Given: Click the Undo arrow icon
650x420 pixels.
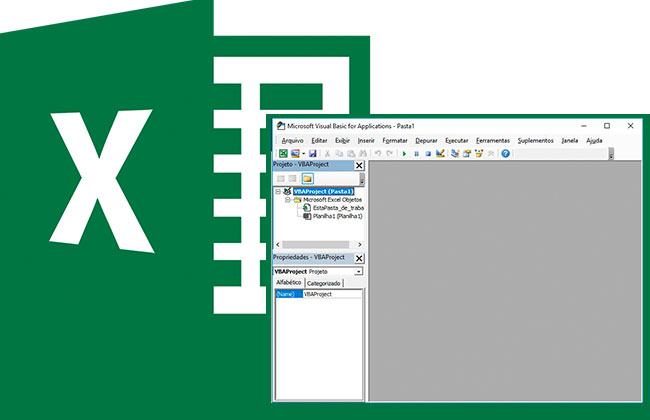Looking at the screenshot, I should pos(378,154).
